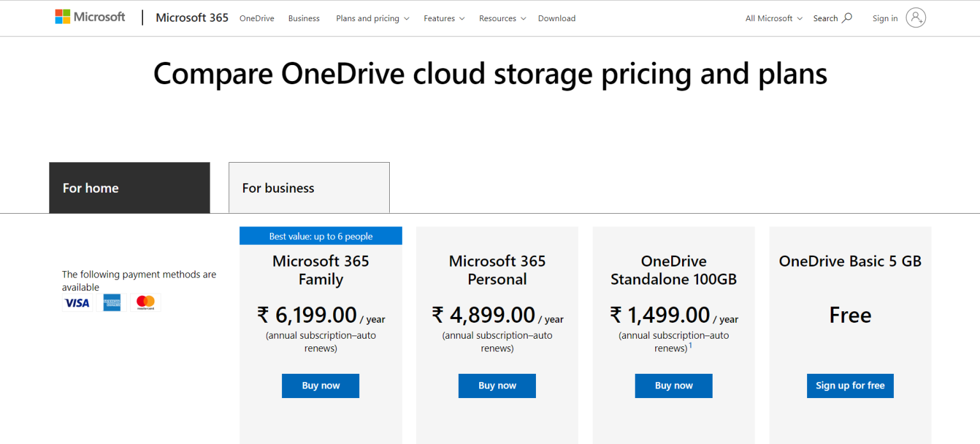This screenshot has height=444, width=980.
Task: Expand the Plans and pricing dropdown
Action: point(373,18)
